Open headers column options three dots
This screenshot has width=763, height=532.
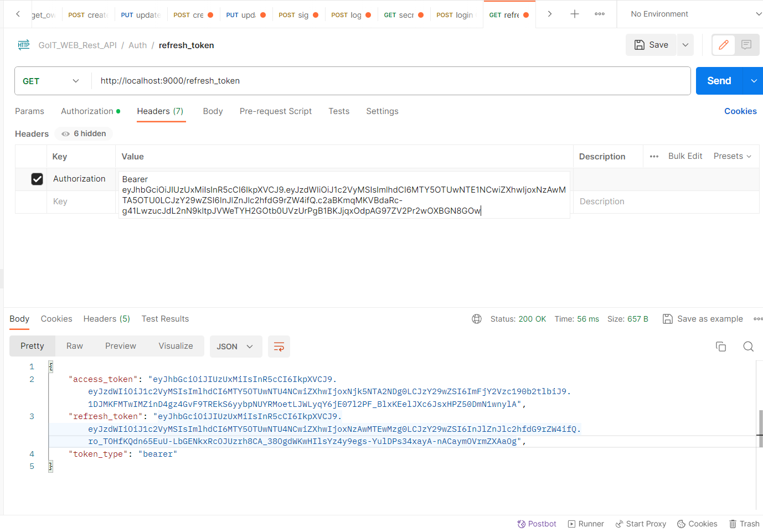click(x=654, y=156)
